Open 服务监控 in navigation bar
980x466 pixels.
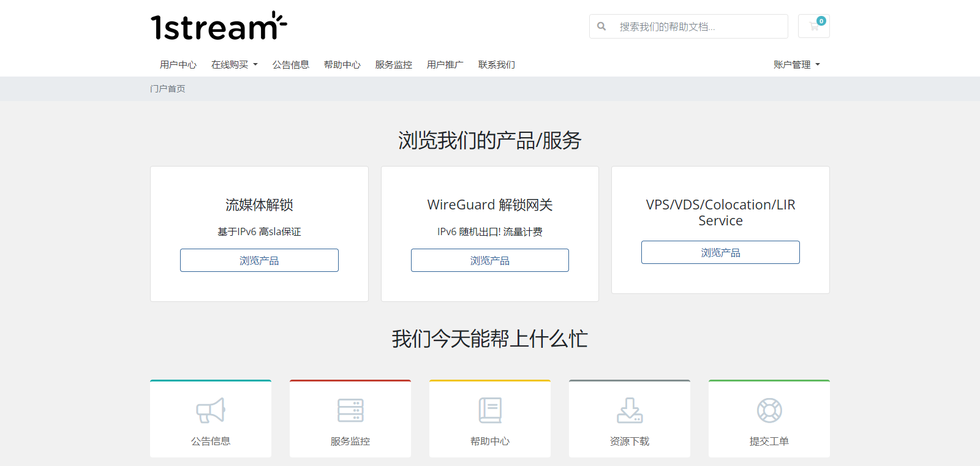pyautogui.click(x=394, y=64)
